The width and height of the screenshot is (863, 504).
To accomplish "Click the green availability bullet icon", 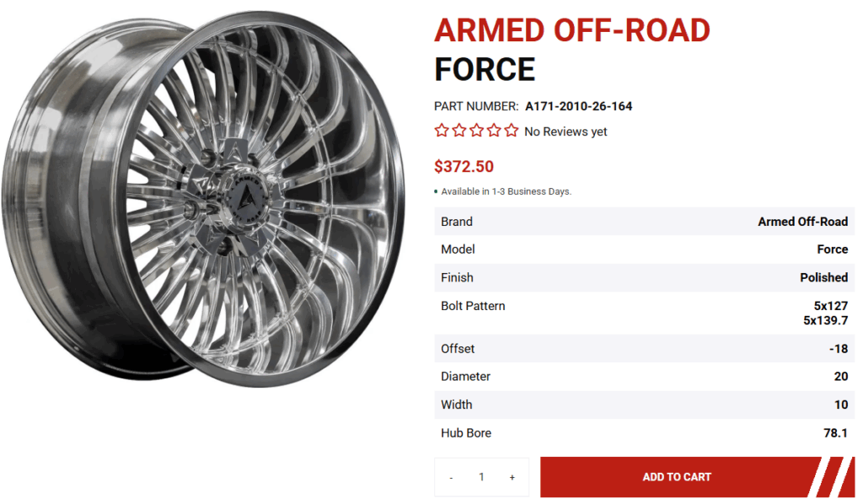I will point(435,191).
